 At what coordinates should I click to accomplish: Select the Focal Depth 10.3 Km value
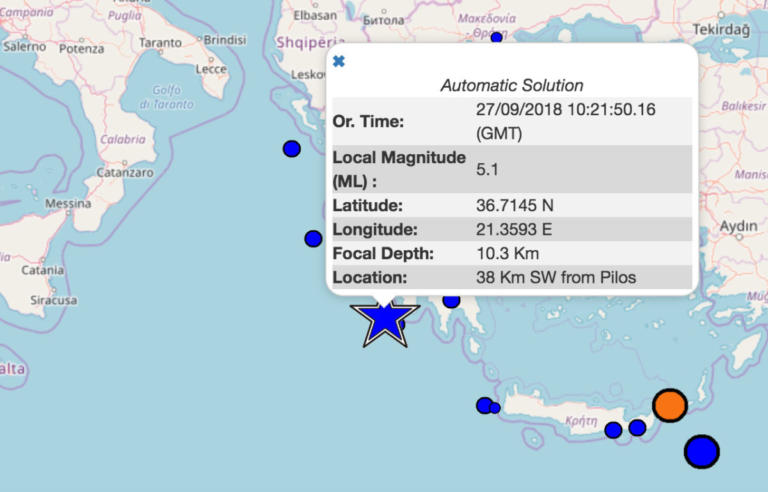pos(510,253)
